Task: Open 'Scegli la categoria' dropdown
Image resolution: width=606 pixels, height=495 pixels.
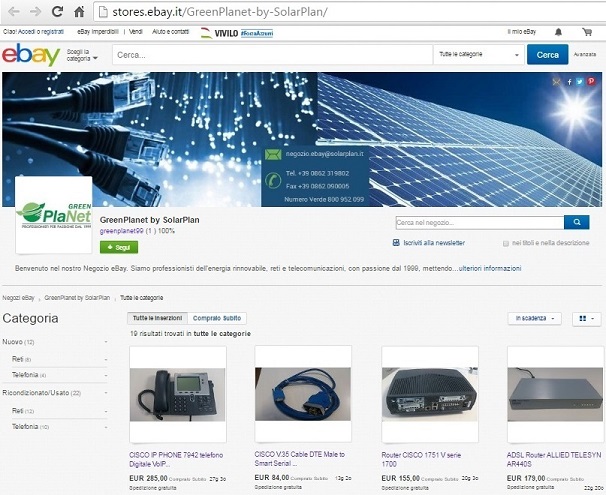Action: pos(82,55)
